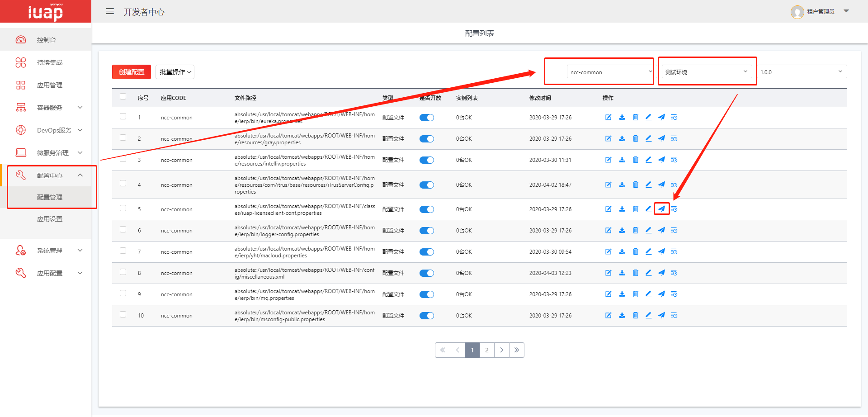
Task: Check the checkbox for row 9
Action: click(123, 293)
